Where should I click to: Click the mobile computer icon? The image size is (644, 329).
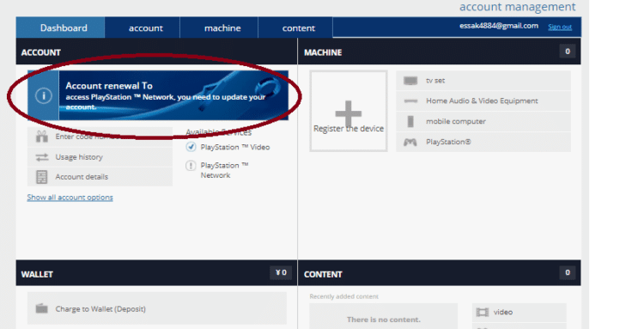coord(410,122)
